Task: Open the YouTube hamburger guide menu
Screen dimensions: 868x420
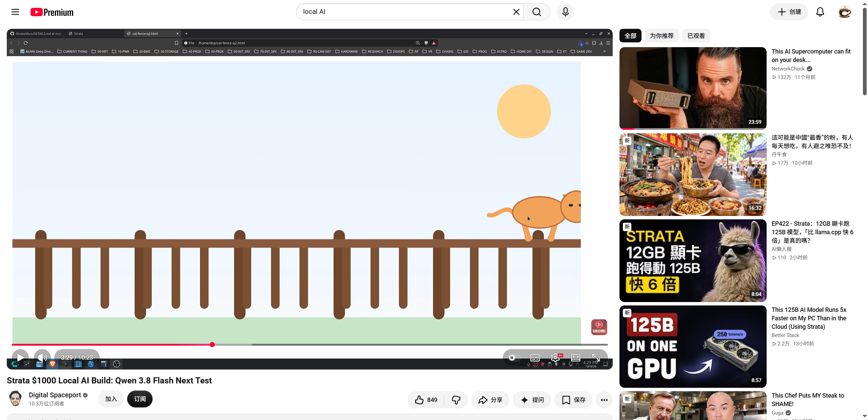Action: click(x=15, y=12)
